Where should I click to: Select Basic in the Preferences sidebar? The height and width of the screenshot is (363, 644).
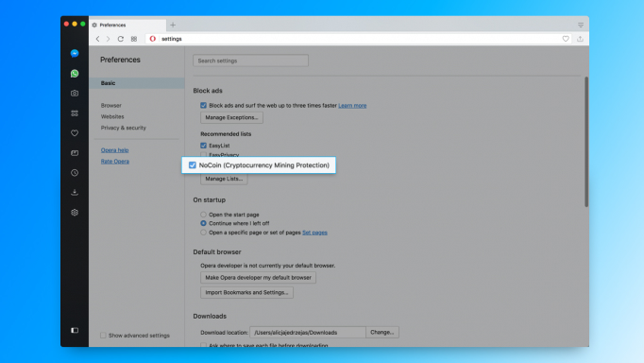pyautogui.click(x=136, y=83)
